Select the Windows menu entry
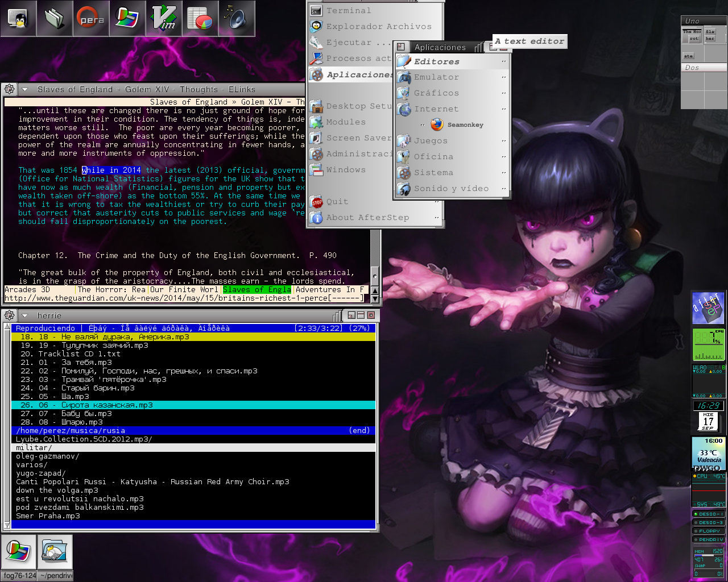The height and width of the screenshot is (582, 728). [x=350, y=169]
